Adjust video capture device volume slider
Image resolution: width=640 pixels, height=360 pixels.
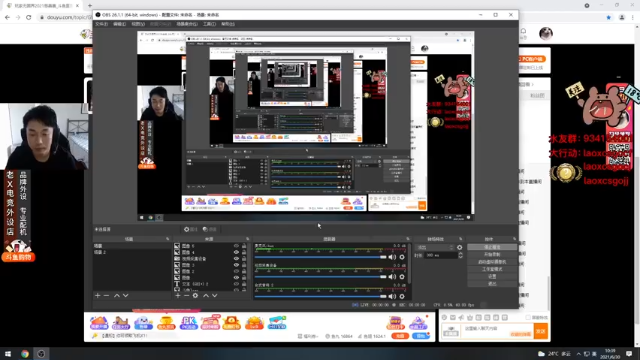point(320,277)
